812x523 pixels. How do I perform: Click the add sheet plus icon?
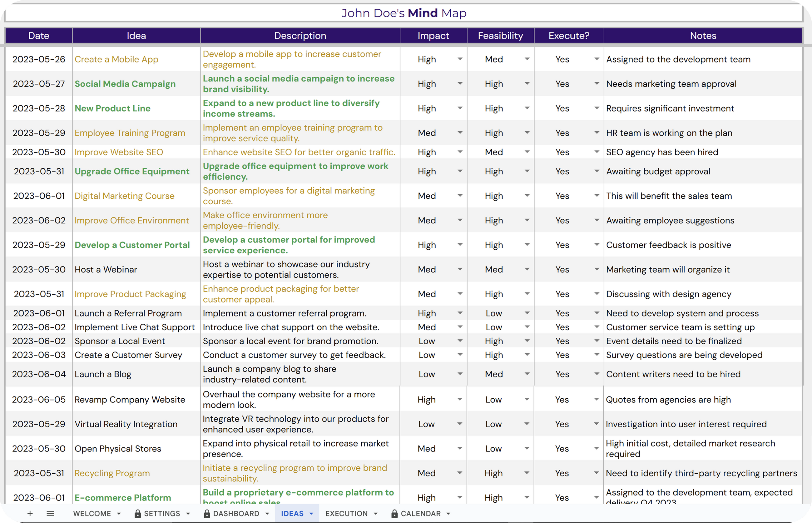pos(30,513)
